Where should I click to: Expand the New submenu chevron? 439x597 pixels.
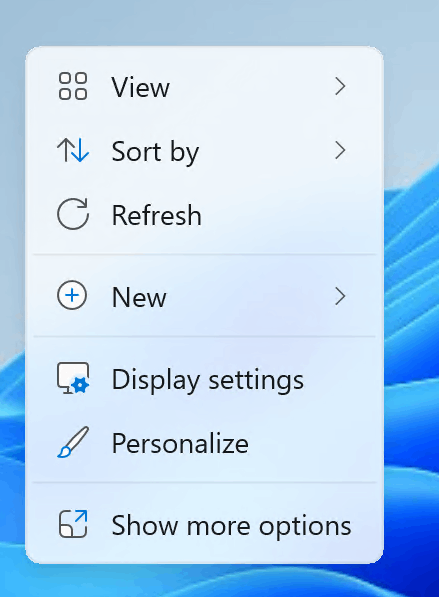340,297
